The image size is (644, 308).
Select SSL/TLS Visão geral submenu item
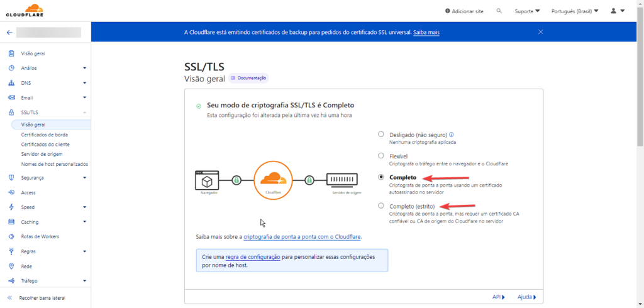(51, 124)
